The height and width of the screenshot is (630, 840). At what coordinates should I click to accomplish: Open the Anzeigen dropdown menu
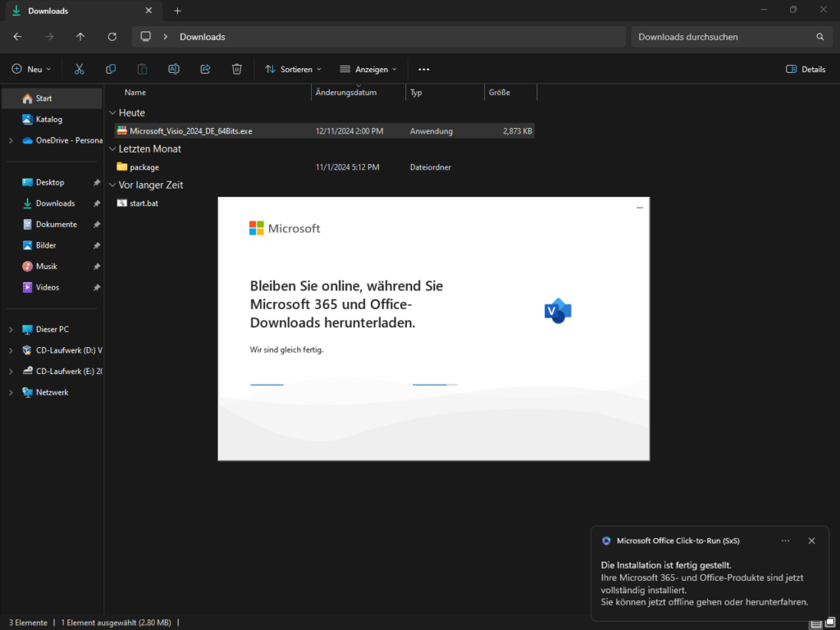(368, 70)
